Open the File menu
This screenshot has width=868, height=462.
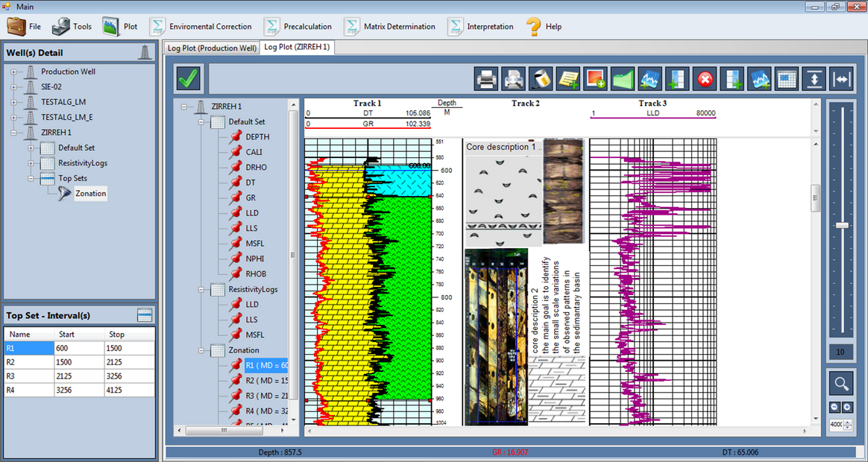point(25,27)
